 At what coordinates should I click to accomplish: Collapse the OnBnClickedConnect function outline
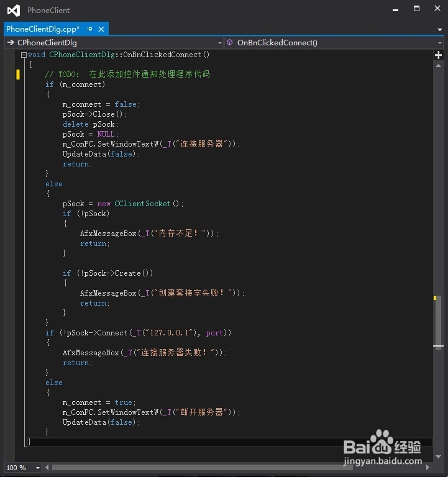coord(24,55)
